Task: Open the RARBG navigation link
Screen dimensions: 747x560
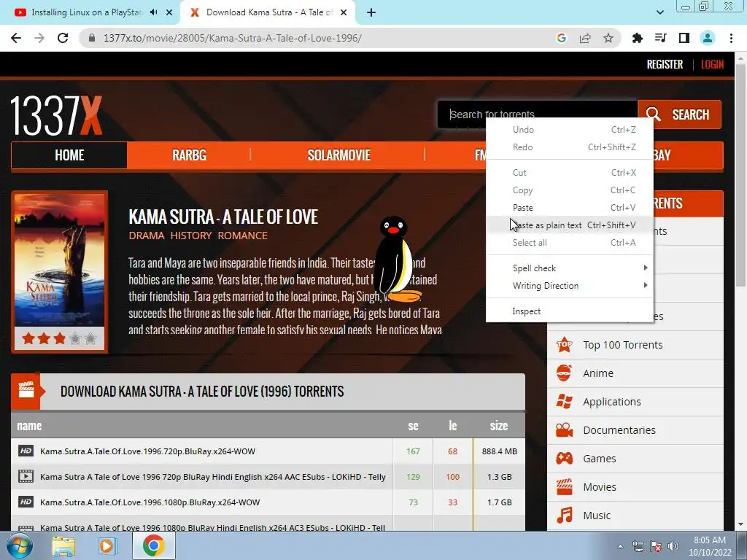Action: [189, 155]
